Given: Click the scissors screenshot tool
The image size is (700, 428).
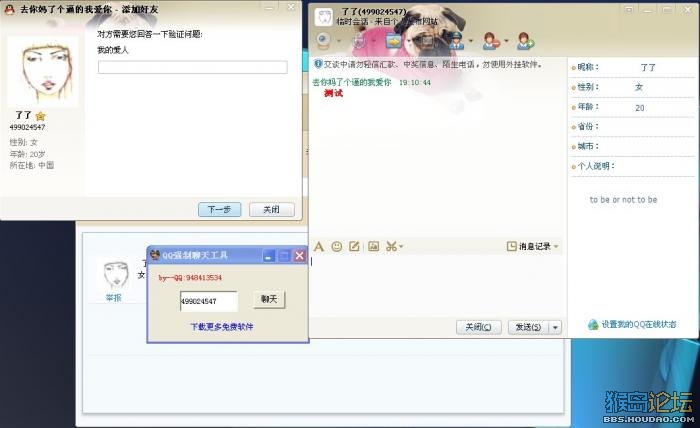Looking at the screenshot, I should (x=391, y=246).
